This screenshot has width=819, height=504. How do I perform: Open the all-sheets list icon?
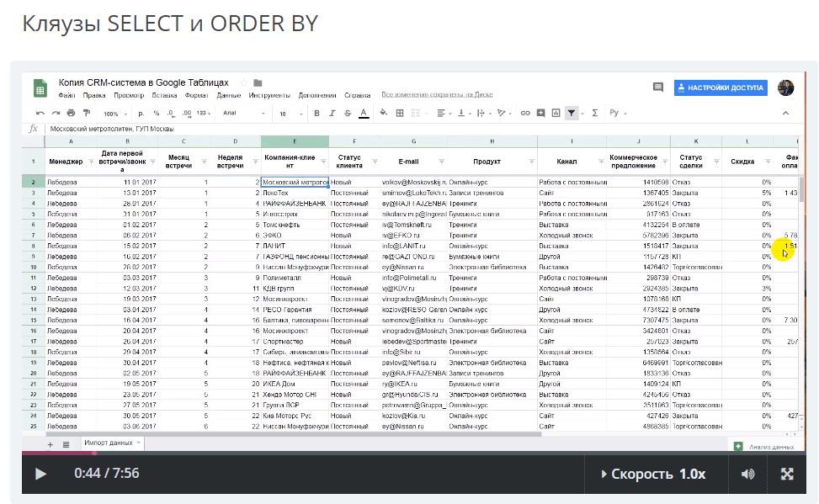66,445
